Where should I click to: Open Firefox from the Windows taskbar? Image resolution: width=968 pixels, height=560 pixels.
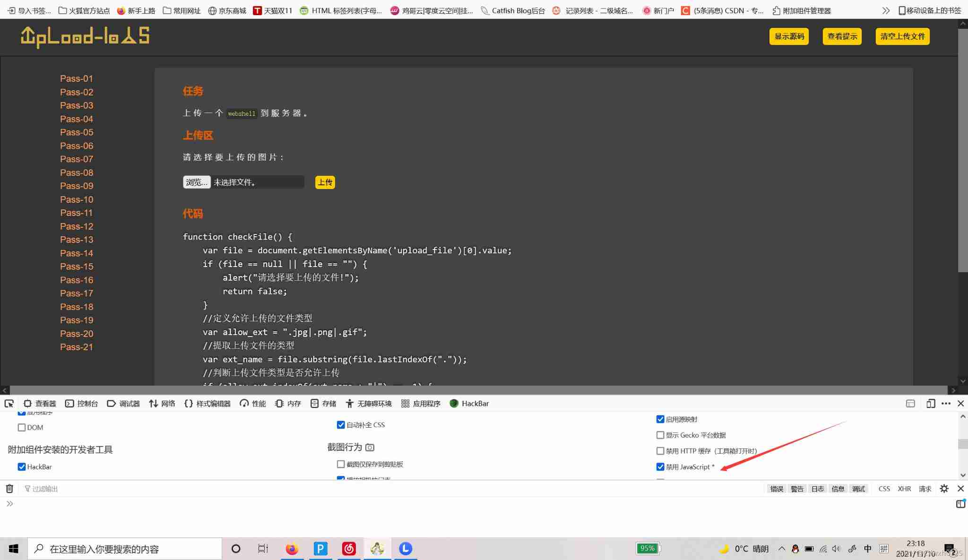tap(292, 549)
